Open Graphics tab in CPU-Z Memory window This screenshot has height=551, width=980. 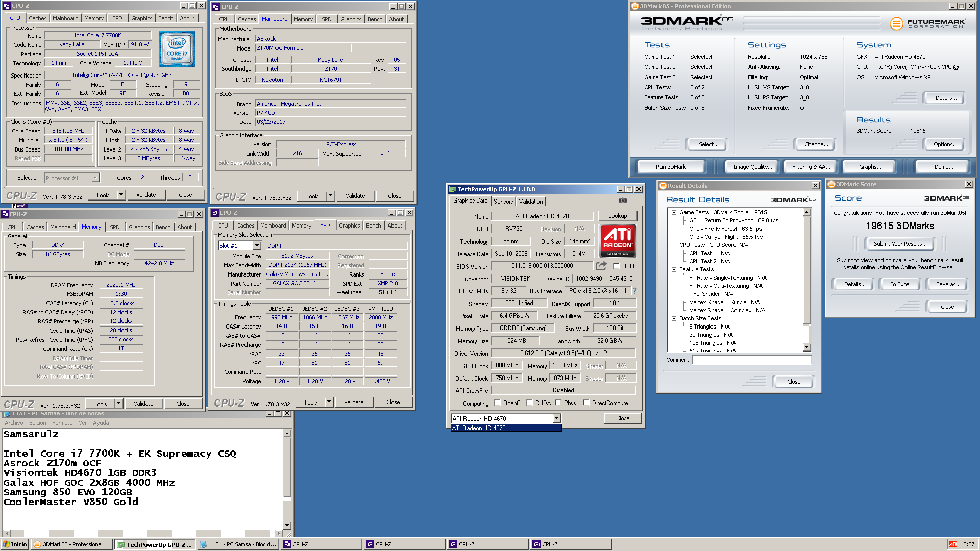pyautogui.click(x=139, y=227)
